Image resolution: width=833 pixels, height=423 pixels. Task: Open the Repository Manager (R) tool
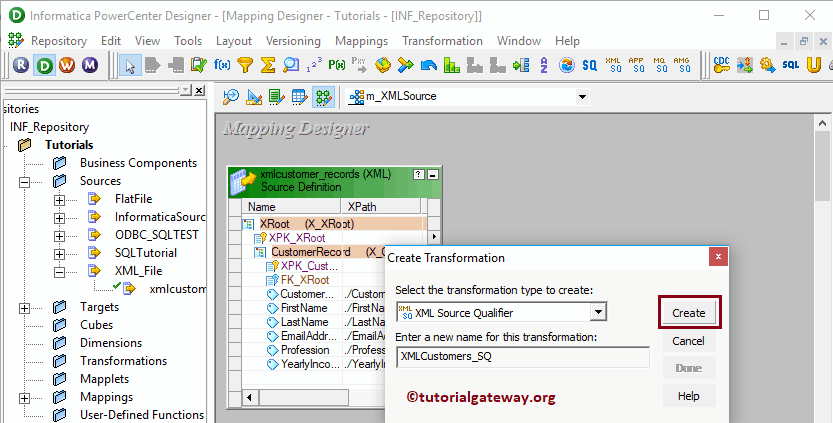21,65
